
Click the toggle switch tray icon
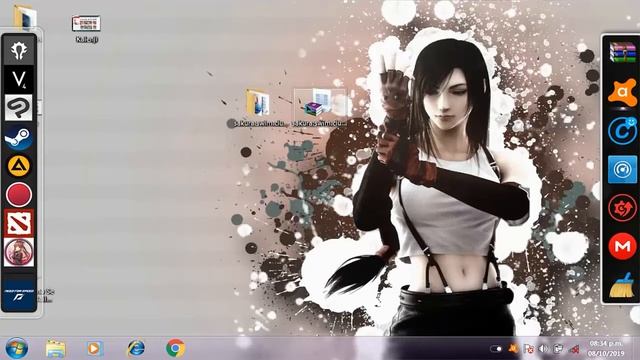click(496, 349)
